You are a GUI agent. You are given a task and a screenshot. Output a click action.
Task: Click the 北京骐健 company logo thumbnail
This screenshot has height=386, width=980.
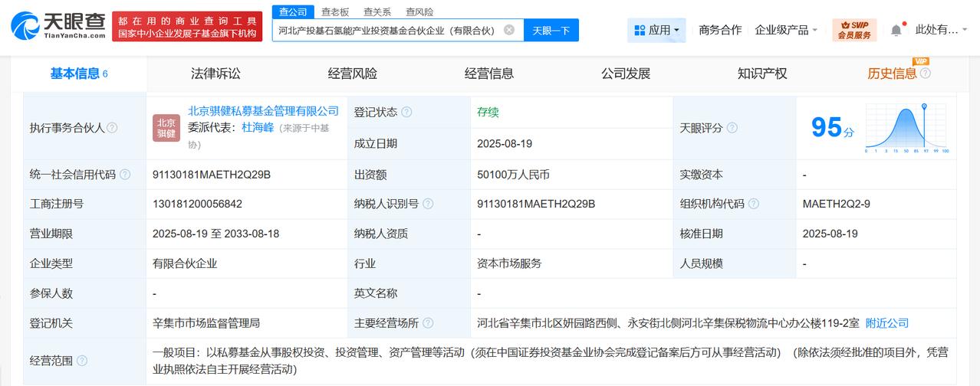click(166, 128)
